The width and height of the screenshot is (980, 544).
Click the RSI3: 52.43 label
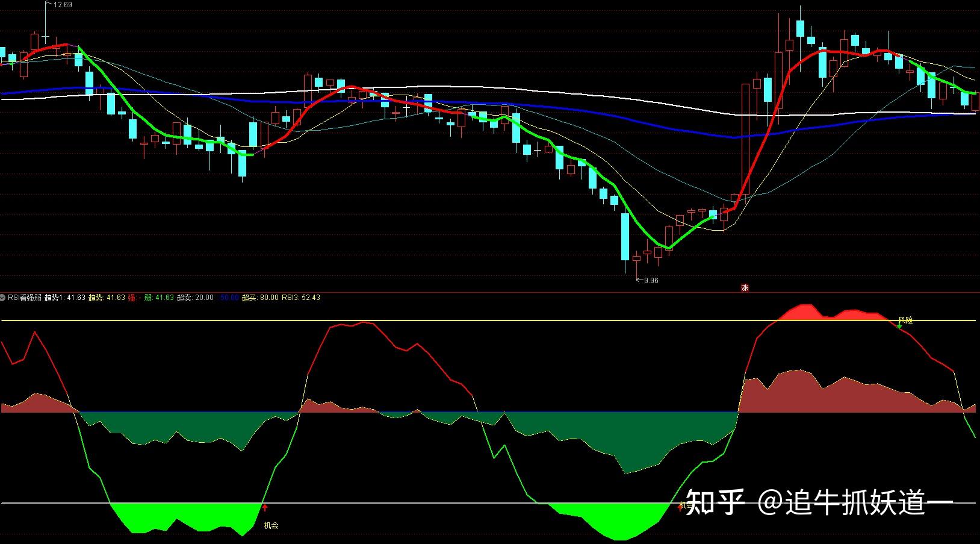pyautogui.click(x=301, y=298)
